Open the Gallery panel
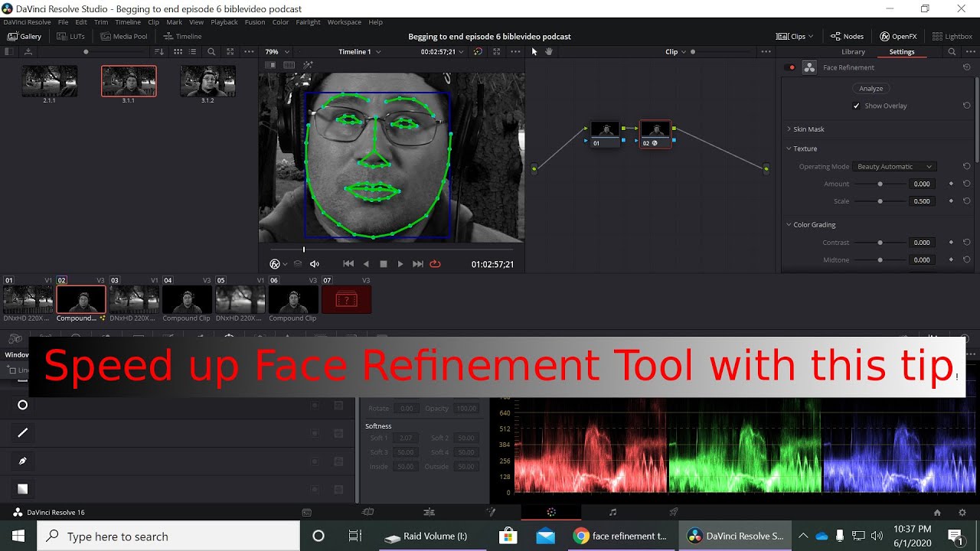Screen dimensions: 980x551 [x=24, y=36]
